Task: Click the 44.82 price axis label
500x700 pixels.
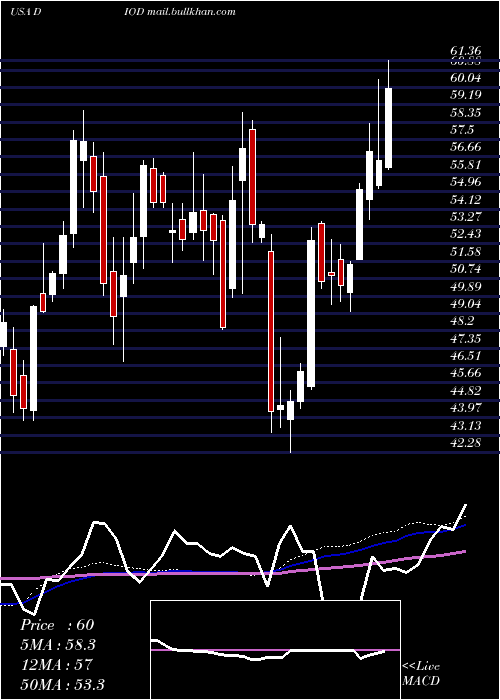Action: 465,391
